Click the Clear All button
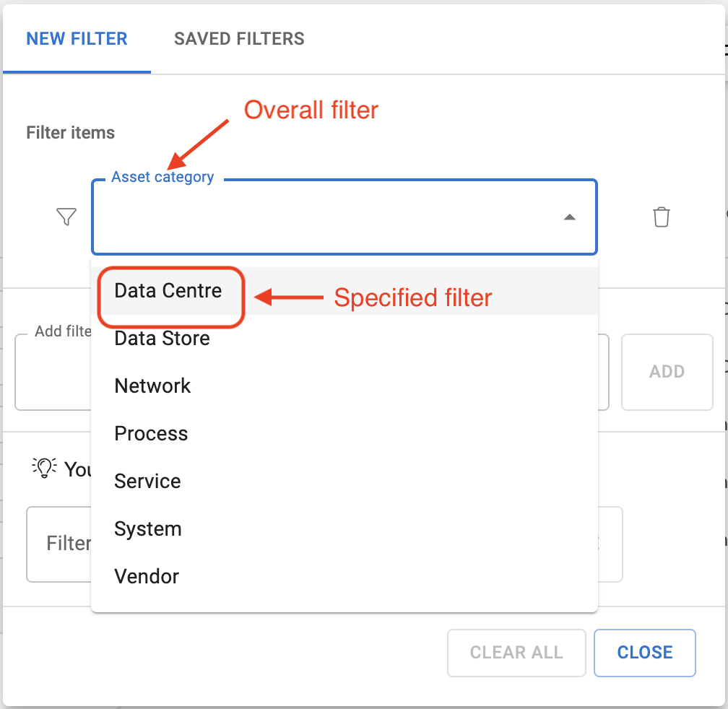The height and width of the screenshot is (709, 728). pyautogui.click(x=516, y=653)
